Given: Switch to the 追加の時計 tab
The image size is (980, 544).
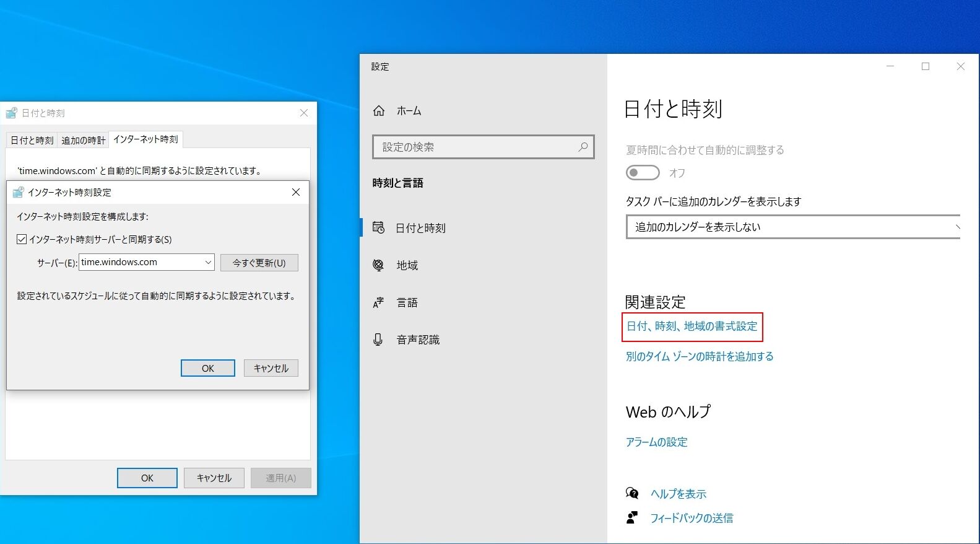Looking at the screenshot, I should tap(83, 141).
